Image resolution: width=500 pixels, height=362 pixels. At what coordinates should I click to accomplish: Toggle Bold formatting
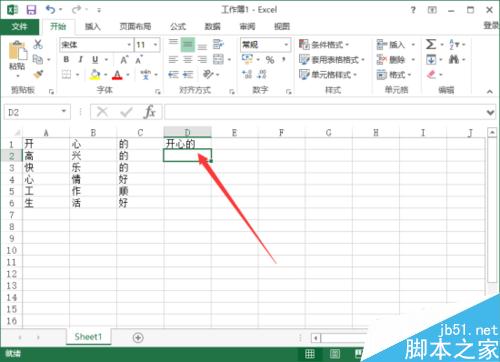pos(66,59)
